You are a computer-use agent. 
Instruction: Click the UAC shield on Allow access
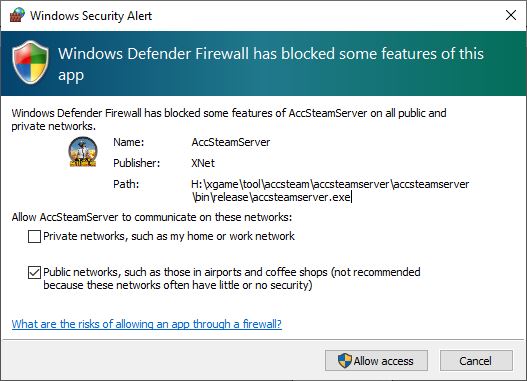(x=344, y=361)
